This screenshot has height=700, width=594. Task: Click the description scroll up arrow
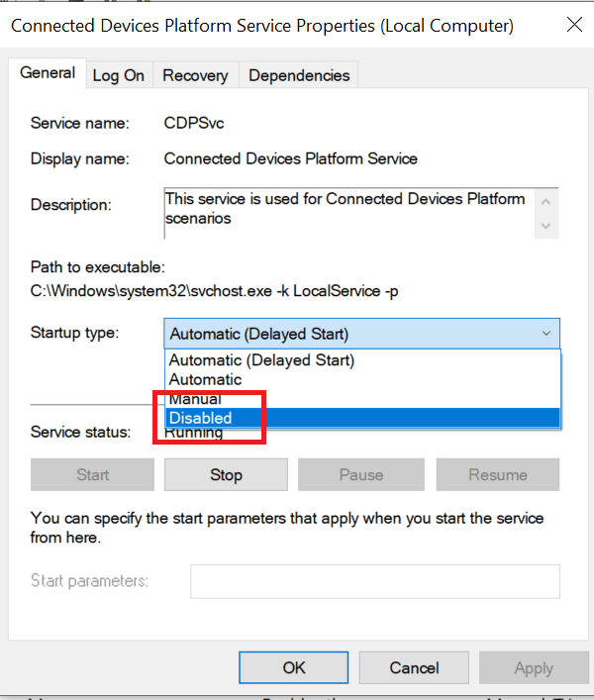pos(545,202)
